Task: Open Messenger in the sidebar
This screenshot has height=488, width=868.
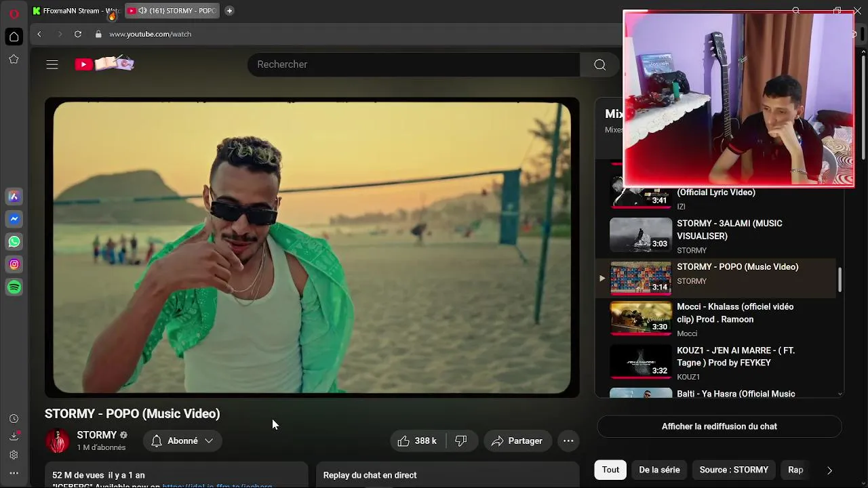Action: [x=14, y=219]
